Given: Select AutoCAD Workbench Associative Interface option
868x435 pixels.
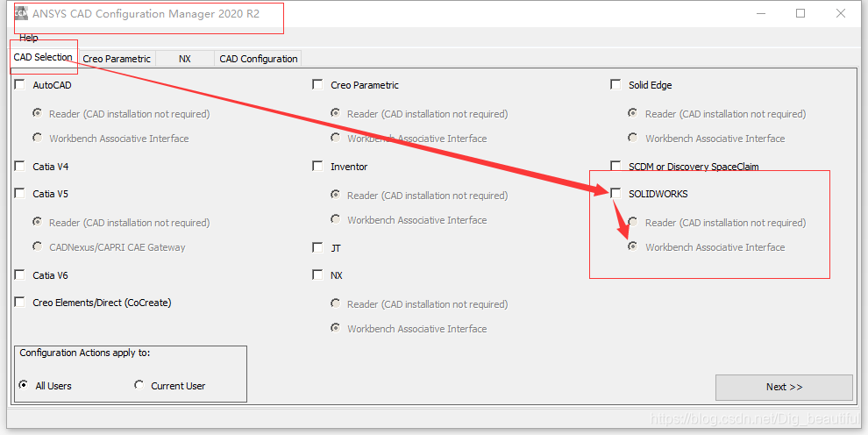Looking at the screenshot, I should point(38,137).
